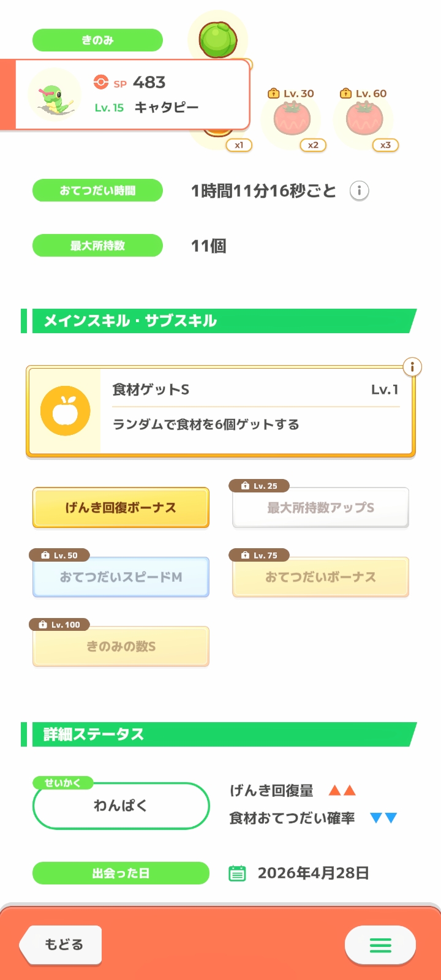The image size is (441, 980).
Task: Select locked おてつだいボーナス sub skill
Action: 320,577
